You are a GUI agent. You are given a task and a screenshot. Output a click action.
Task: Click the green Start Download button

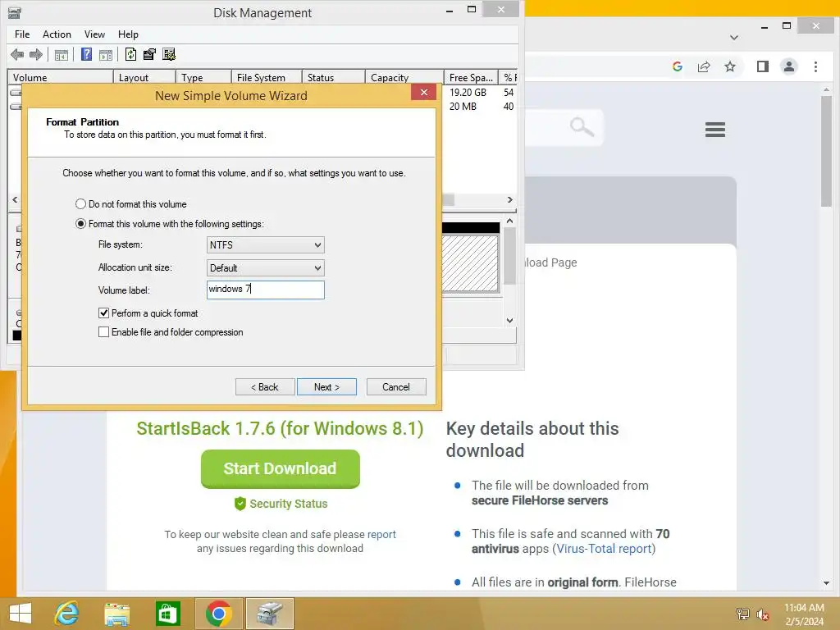tap(281, 468)
